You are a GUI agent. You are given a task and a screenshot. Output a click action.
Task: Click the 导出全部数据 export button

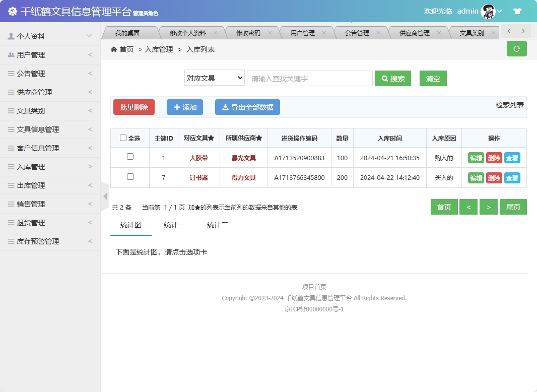point(247,107)
